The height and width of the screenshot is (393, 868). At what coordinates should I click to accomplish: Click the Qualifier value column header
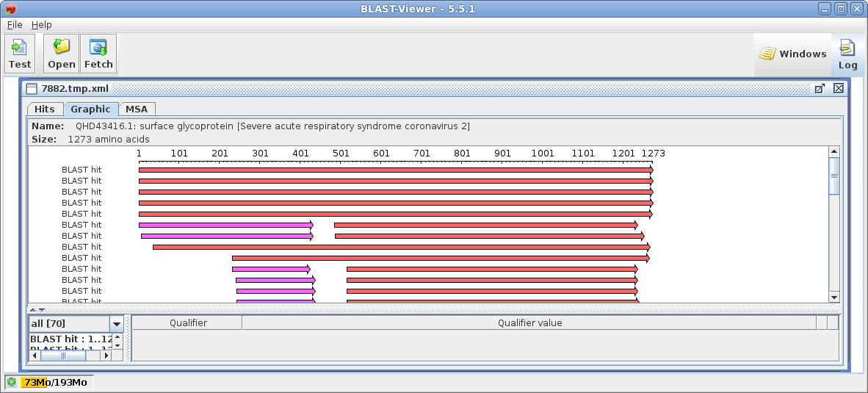529,323
